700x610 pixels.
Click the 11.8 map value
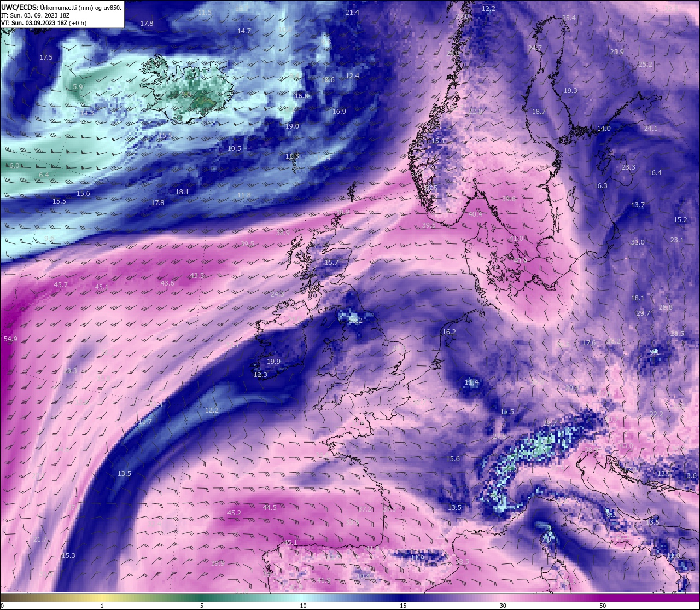[244, 195]
